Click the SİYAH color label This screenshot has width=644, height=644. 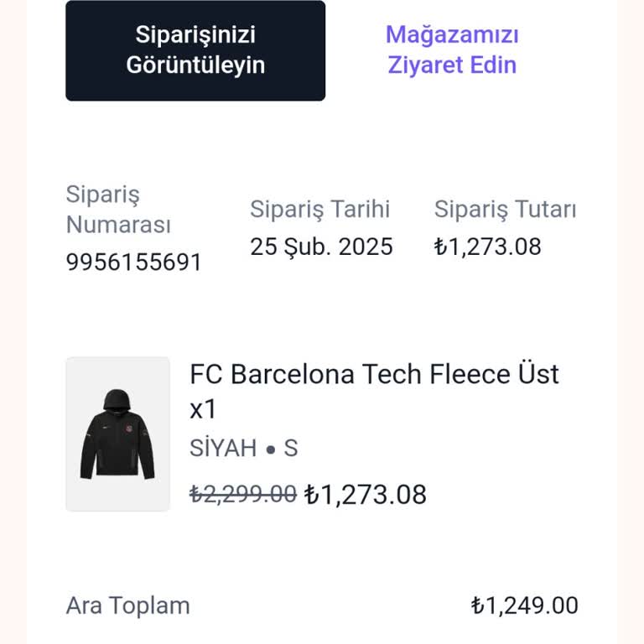coord(223,449)
